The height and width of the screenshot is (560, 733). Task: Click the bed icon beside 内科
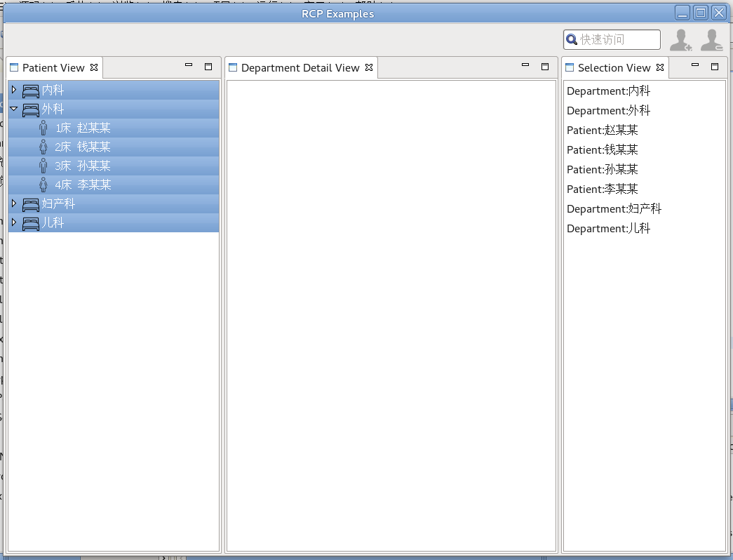point(31,91)
